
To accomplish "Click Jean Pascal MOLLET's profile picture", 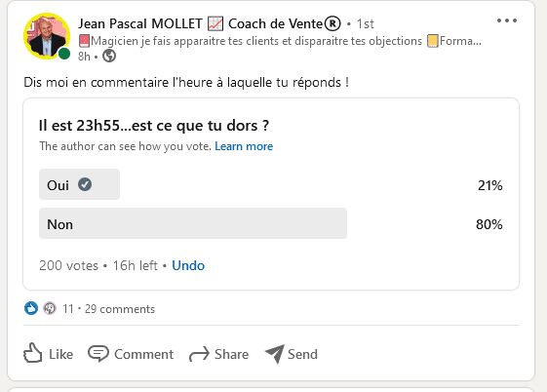I will [x=47, y=36].
